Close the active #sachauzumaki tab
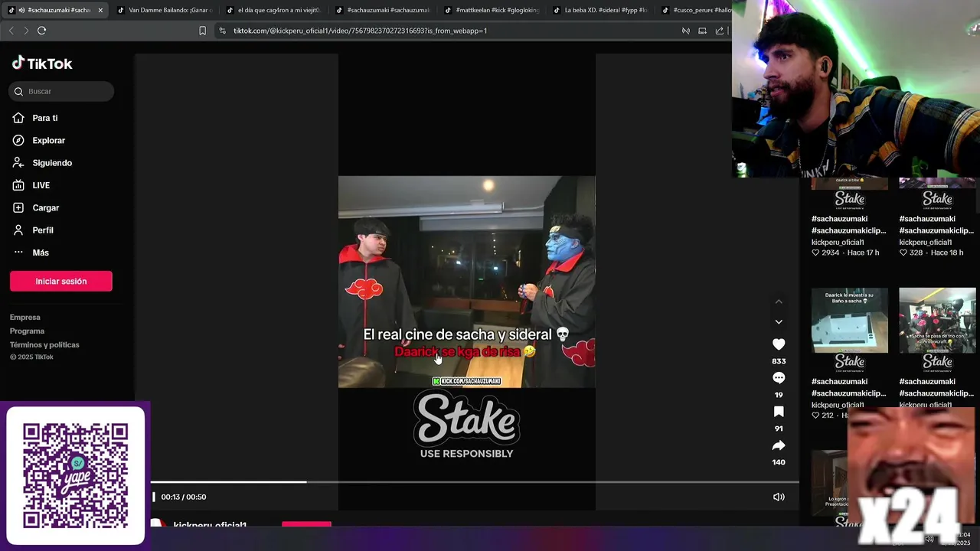This screenshot has width=980, height=551. (100, 10)
